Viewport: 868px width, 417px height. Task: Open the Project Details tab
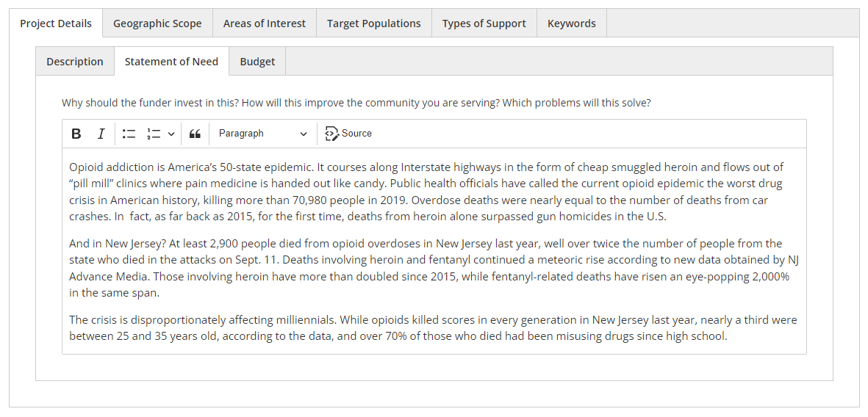click(x=56, y=23)
